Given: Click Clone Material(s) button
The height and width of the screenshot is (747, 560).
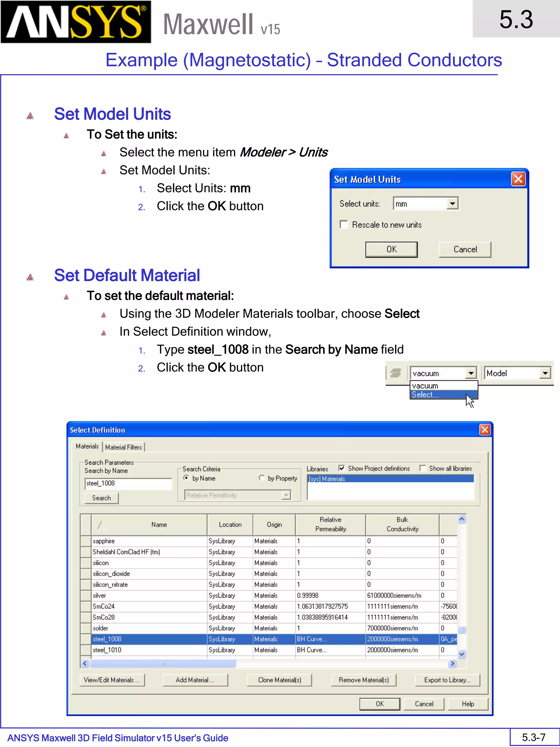Looking at the screenshot, I should [279, 680].
